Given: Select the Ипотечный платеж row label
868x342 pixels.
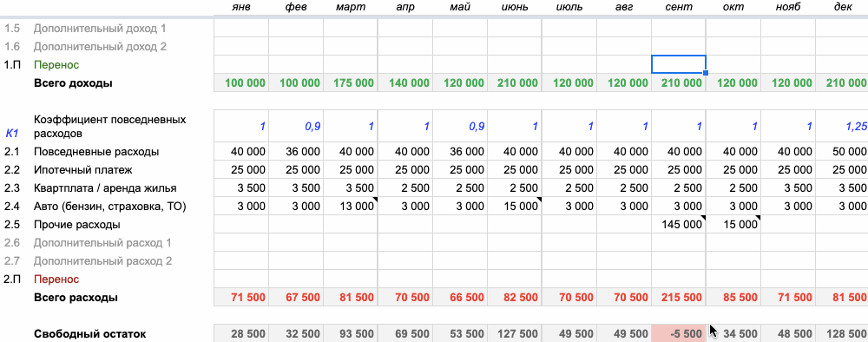Looking at the screenshot, I should point(83,170).
